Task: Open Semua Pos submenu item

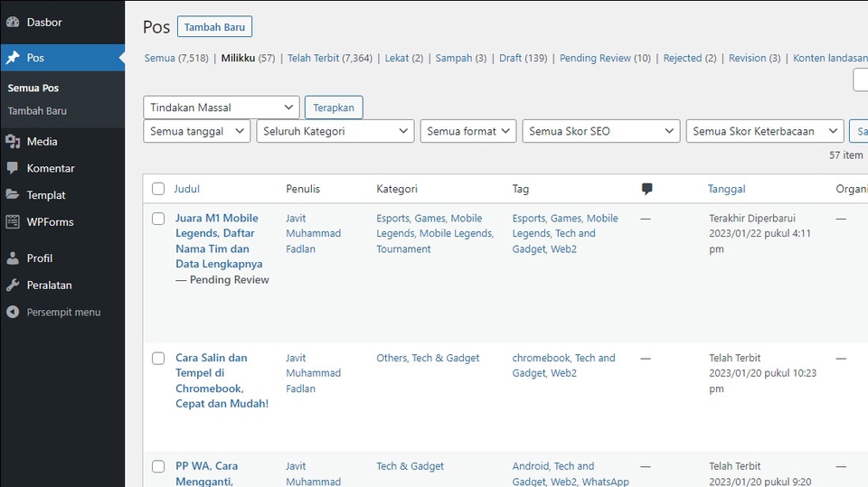Action: [x=33, y=88]
